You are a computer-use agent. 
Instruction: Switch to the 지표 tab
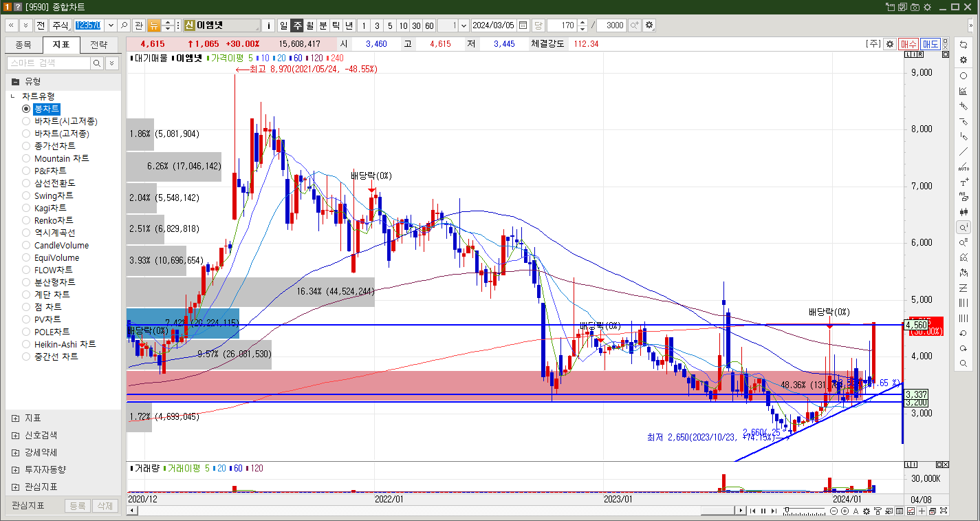[x=61, y=45]
